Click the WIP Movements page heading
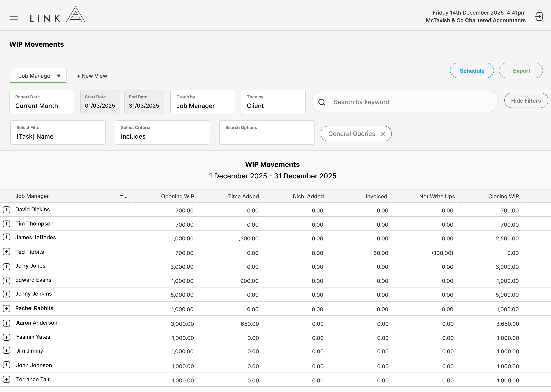Screen dimensions: 551x392 click(36, 44)
